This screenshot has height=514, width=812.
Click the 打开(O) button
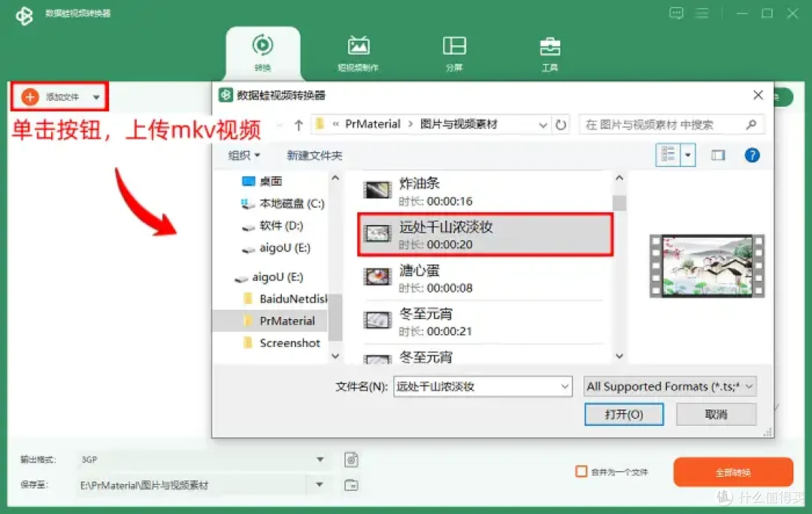pyautogui.click(x=623, y=415)
